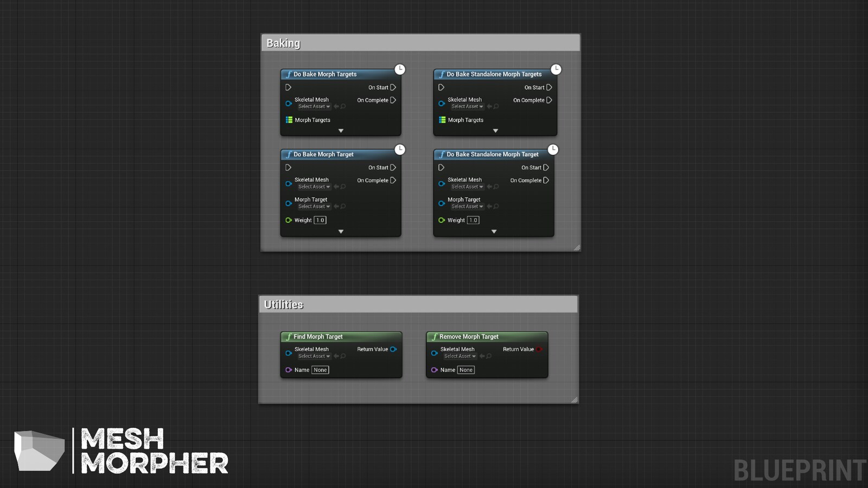
Task: Open the Select Asset dropdown on Remove Morph Target
Action: [458, 356]
